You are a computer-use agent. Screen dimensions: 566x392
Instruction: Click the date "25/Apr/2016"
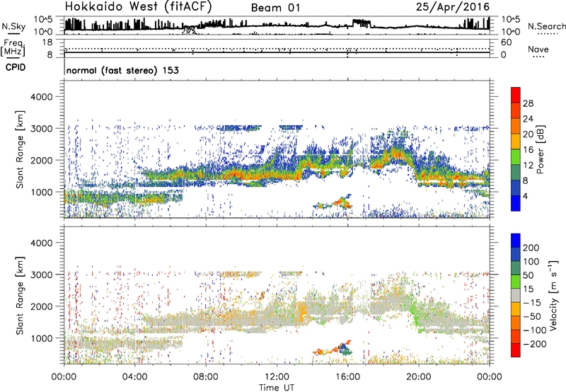tap(453, 7)
